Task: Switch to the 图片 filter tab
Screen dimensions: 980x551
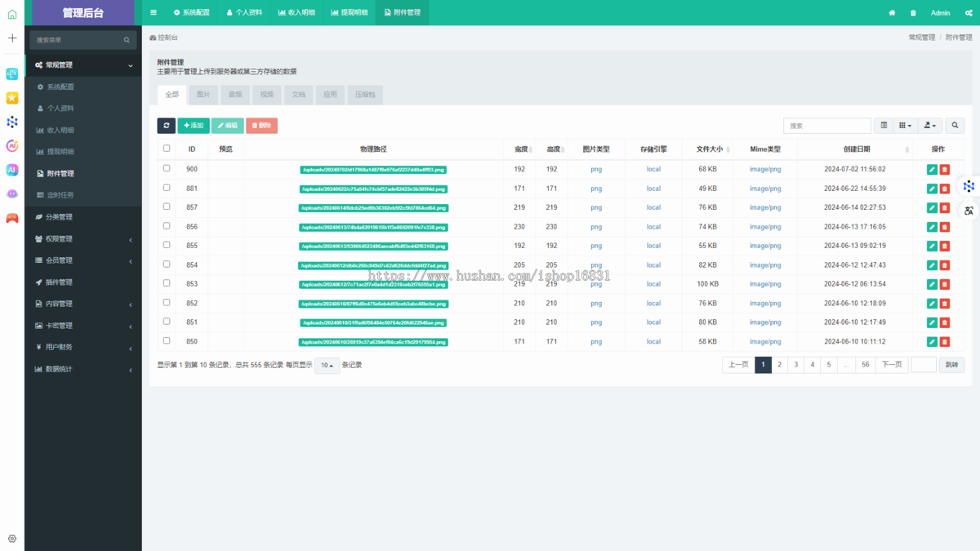Action: pyautogui.click(x=203, y=95)
